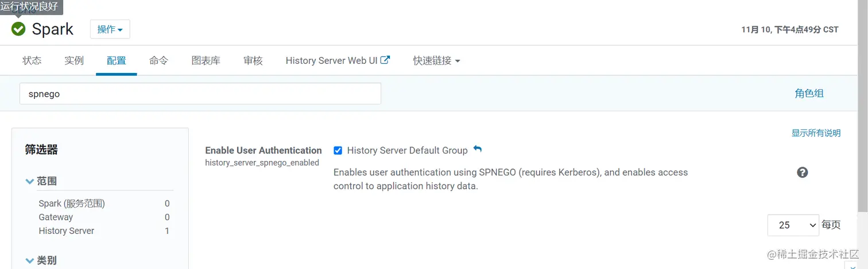Screen dimensions: 868x269
Task: Click the revert arrow icon next to Default Group
Action: 477,149
